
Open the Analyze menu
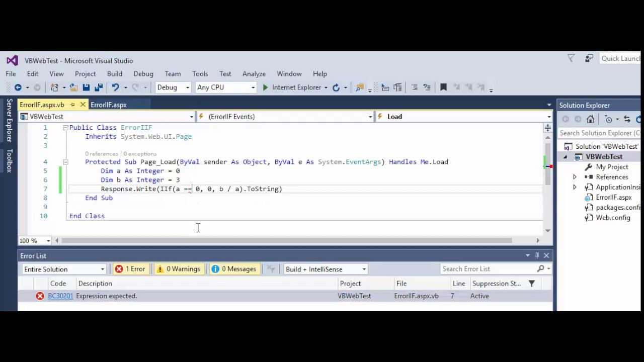tap(254, 74)
